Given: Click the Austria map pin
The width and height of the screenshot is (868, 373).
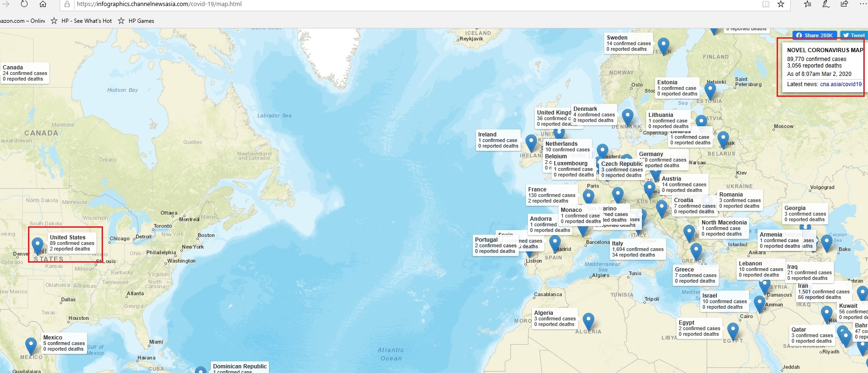Looking at the screenshot, I should (x=649, y=190).
